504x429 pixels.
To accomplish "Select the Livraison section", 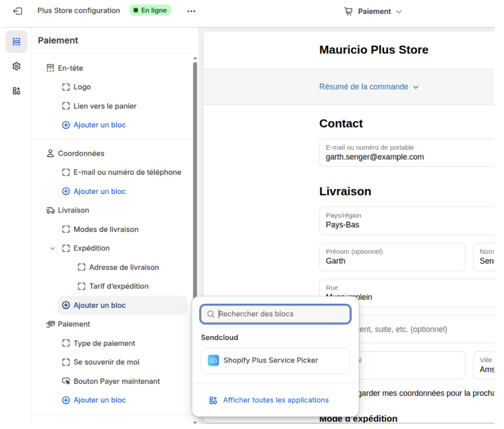I will (73, 210).
